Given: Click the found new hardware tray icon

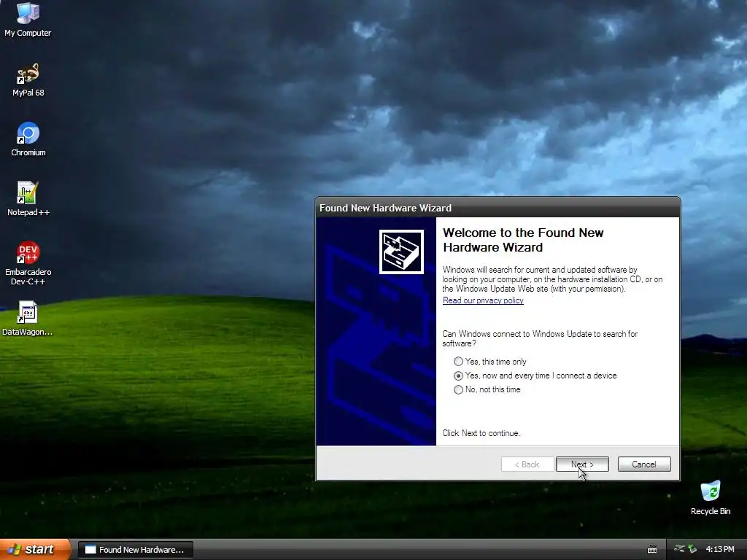Looking at the screenshot, I should [x=679, y=549].
